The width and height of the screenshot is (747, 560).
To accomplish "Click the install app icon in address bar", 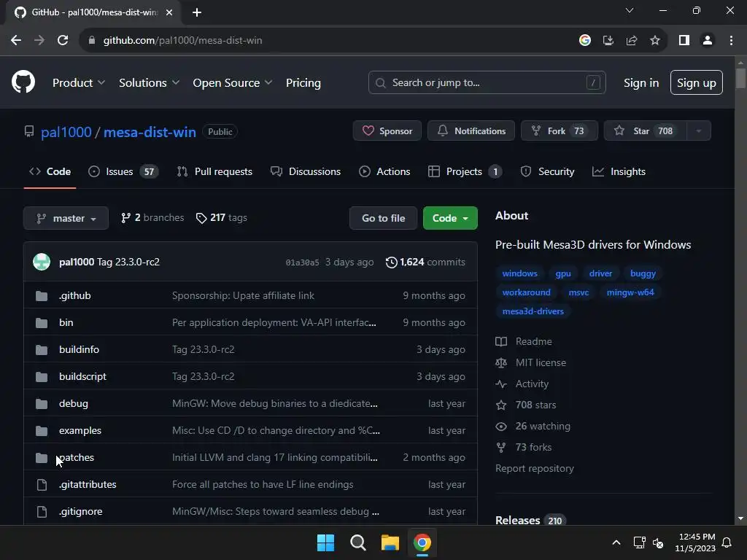I will pos(608,41).
